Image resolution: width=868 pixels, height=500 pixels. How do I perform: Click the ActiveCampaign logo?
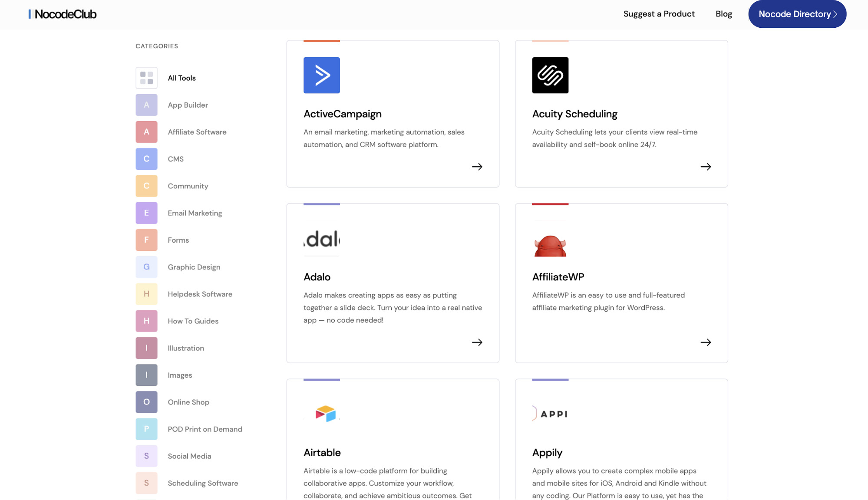tap(321, 75)
